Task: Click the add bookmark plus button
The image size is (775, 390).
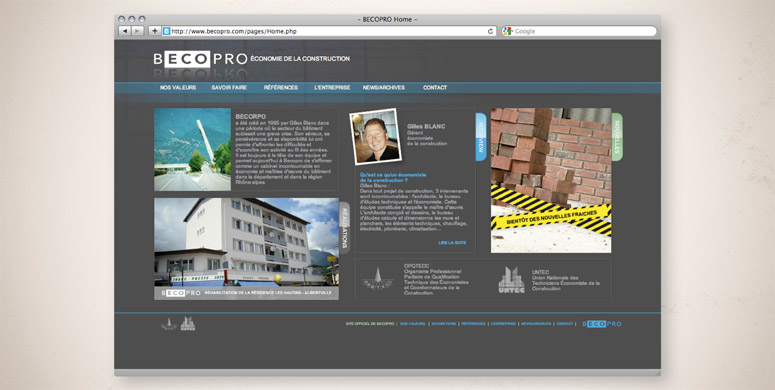Action: click(155, 31)
